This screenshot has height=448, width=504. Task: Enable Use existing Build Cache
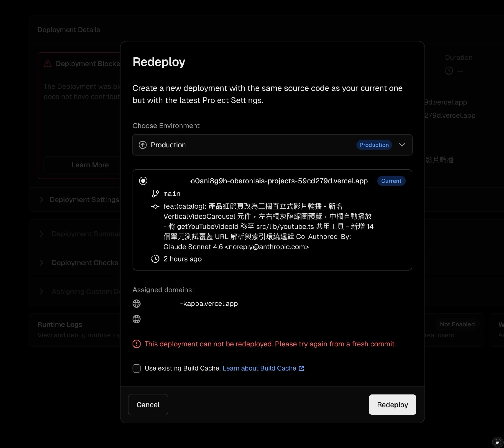click(136, 368)
